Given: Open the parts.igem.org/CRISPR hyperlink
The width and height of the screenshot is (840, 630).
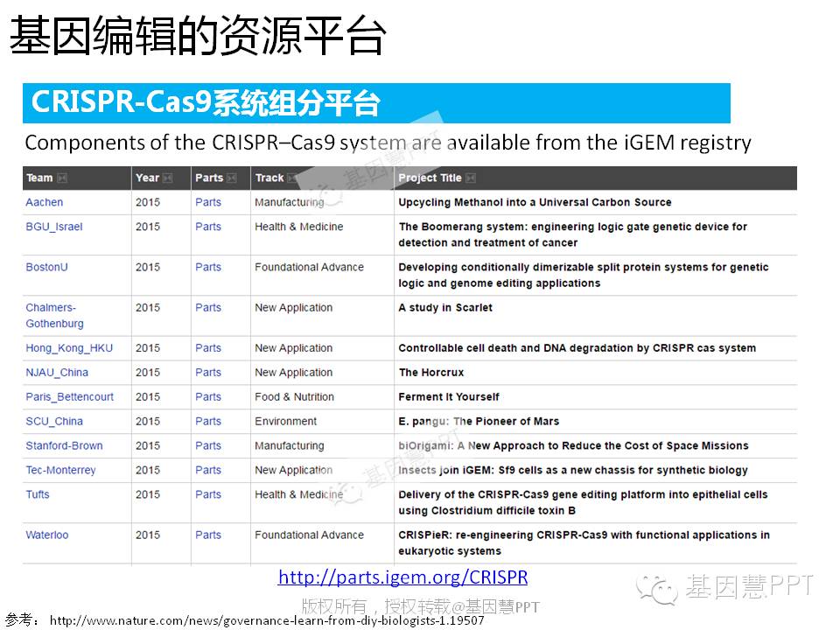Looking at the screenshot, I should click(402, 577).
